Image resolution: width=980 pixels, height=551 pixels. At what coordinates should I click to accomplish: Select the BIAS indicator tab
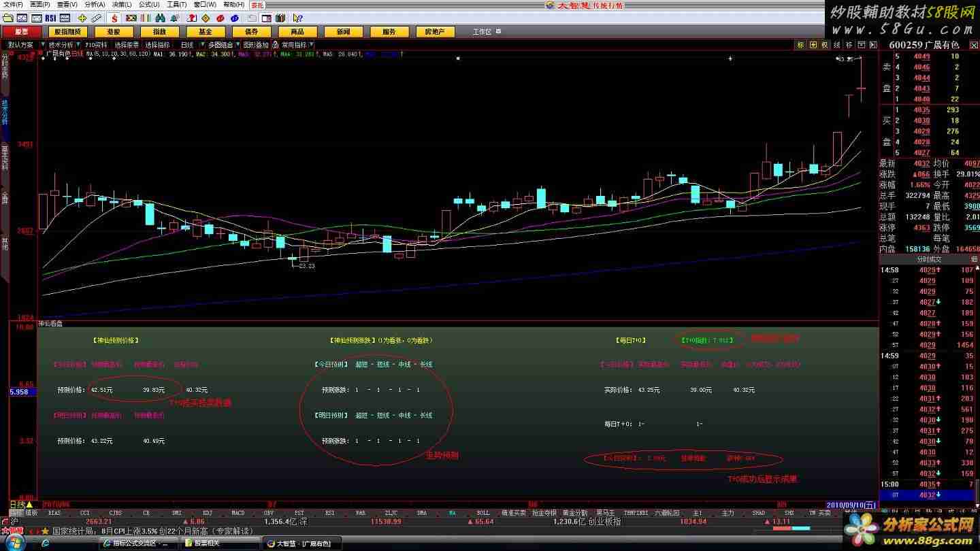[55, 513]
